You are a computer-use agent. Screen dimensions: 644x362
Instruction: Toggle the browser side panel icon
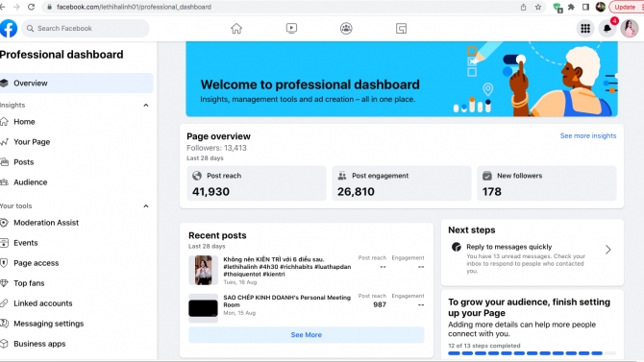(x=586, y=7)
